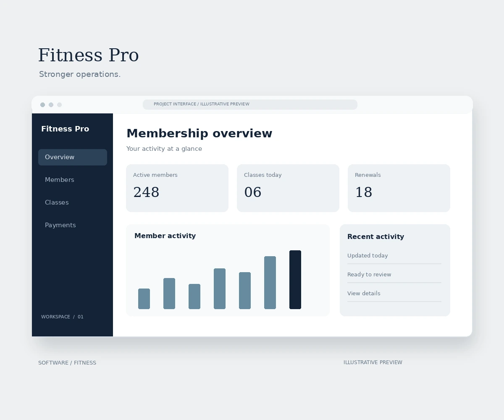The image size is (504, 420).
Task: Click the Fitness Pro sidebar logo text
Action: click(65, 129)
